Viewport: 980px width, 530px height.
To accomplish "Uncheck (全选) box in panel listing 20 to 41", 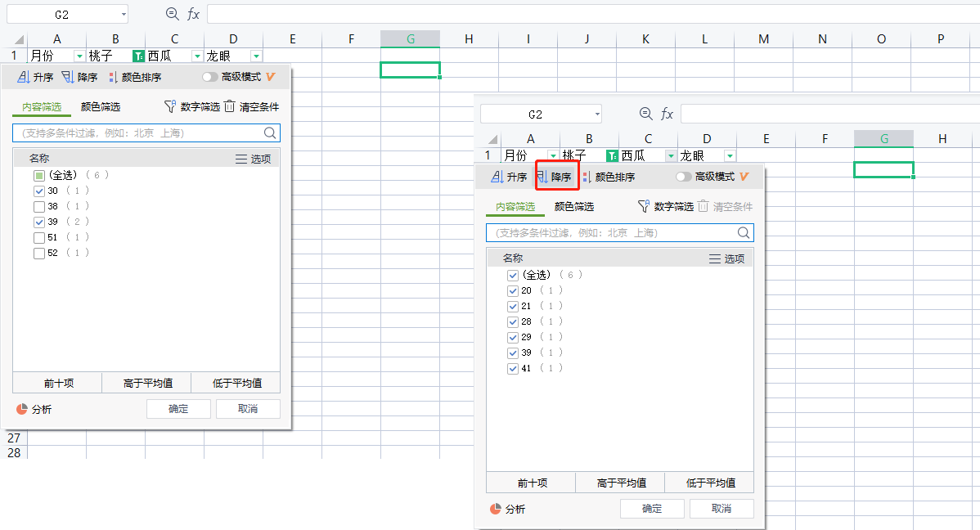I will 513,275.
